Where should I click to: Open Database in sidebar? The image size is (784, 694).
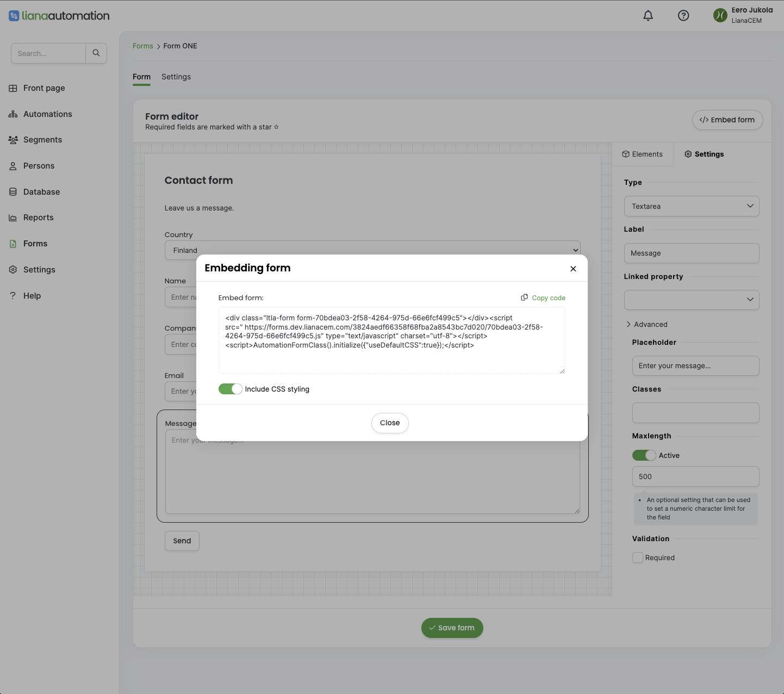click(x=41, y=192)
